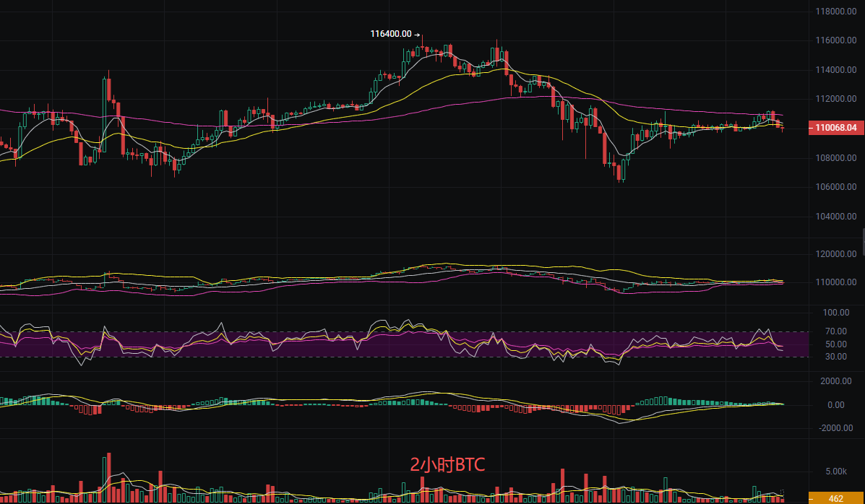Viewport: 865px width, 504px height.
Task: Click the MACD axis 2000.00 label
Action: (835, 381)
